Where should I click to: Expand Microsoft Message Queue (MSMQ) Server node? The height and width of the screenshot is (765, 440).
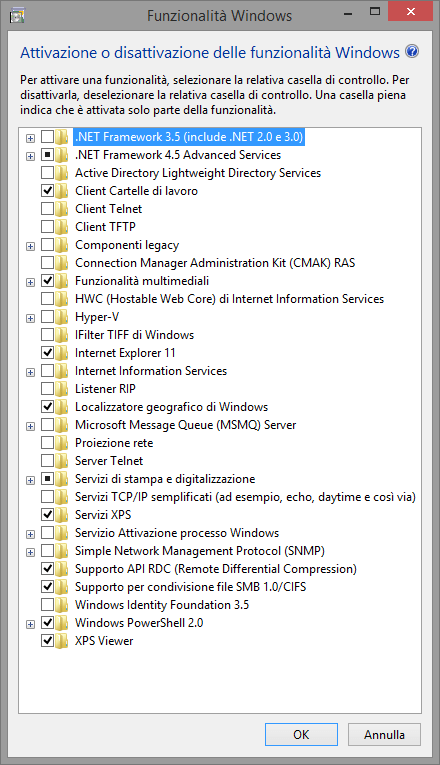click(x=30, y=426)
